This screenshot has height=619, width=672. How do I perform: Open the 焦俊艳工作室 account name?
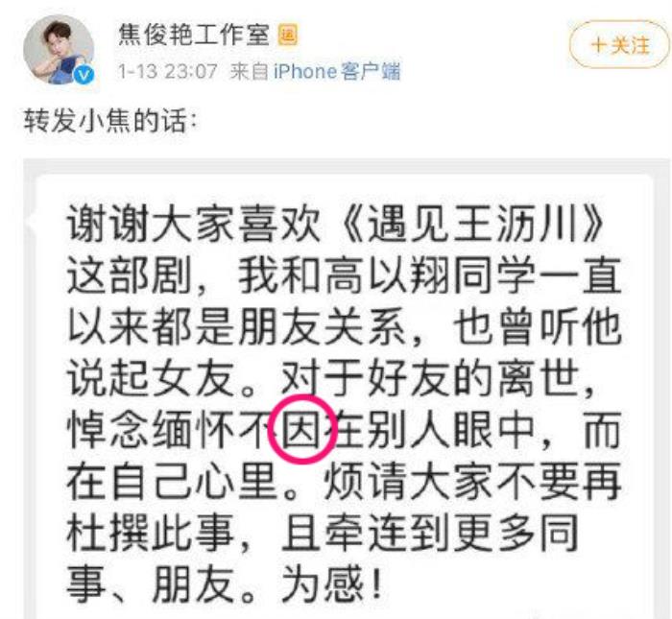(194, 36)
